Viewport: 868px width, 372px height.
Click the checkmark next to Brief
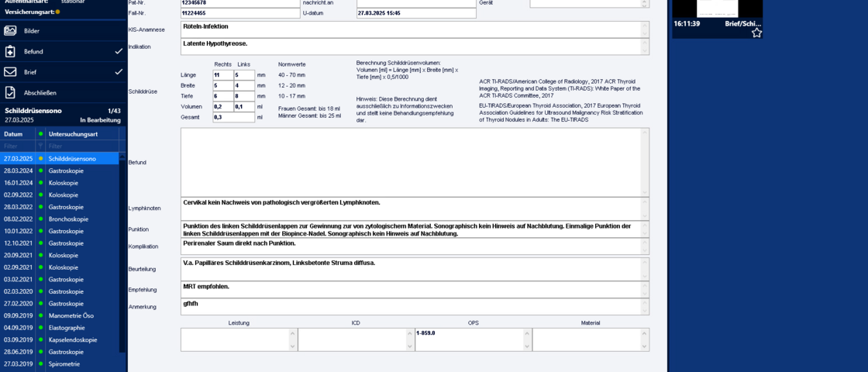119,72
